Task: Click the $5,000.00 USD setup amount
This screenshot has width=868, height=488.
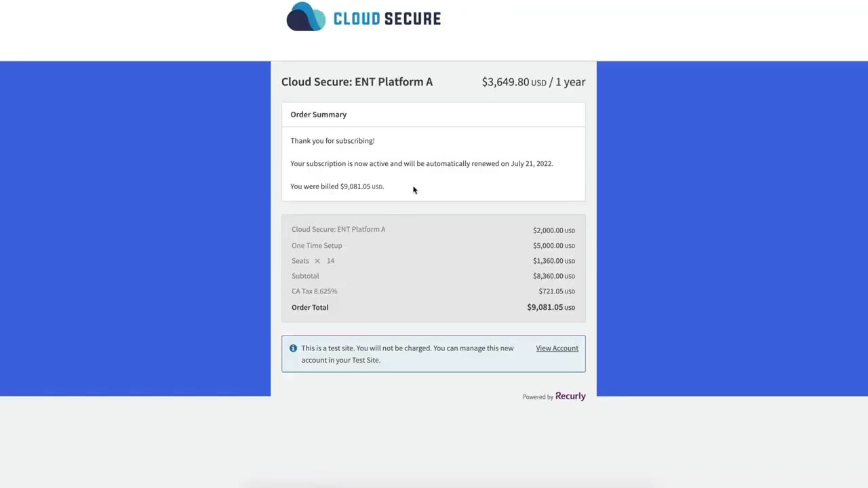Action: (554, 246)
